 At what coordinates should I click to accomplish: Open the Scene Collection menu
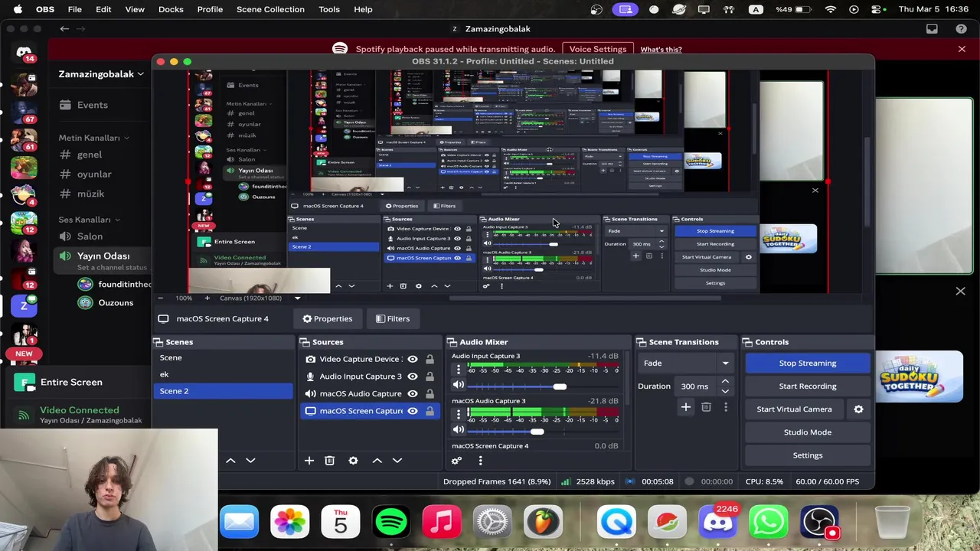270,9
